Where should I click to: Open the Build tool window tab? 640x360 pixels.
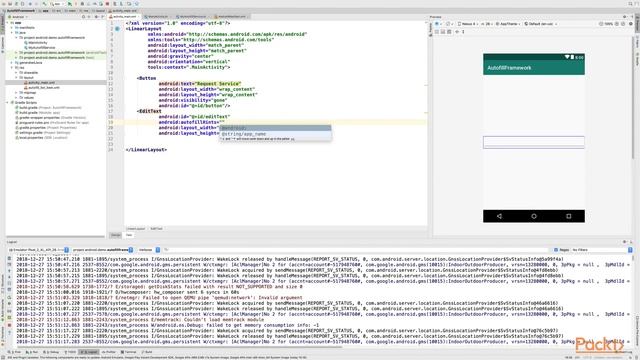point(147,352)
